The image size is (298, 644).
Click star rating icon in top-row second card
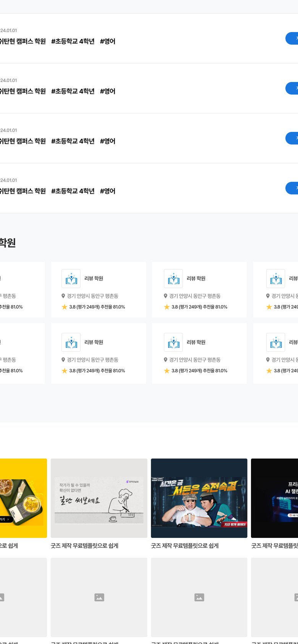65,307
